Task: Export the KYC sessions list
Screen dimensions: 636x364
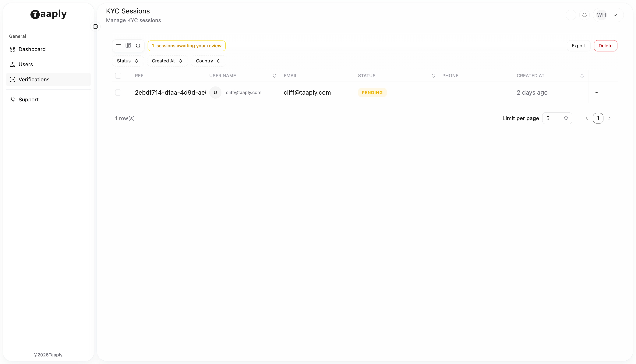Action: click(x=578, y=45)
